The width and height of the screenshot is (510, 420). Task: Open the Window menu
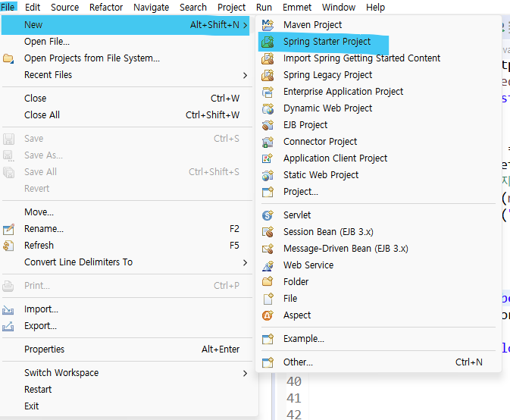pyautogui.click(x=339, y=7)
